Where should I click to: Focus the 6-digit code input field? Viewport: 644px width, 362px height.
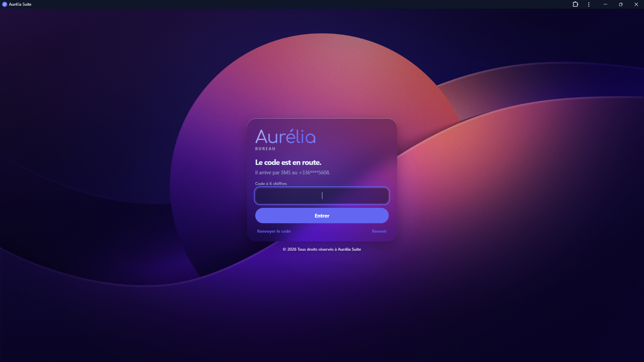pos(322,196)
